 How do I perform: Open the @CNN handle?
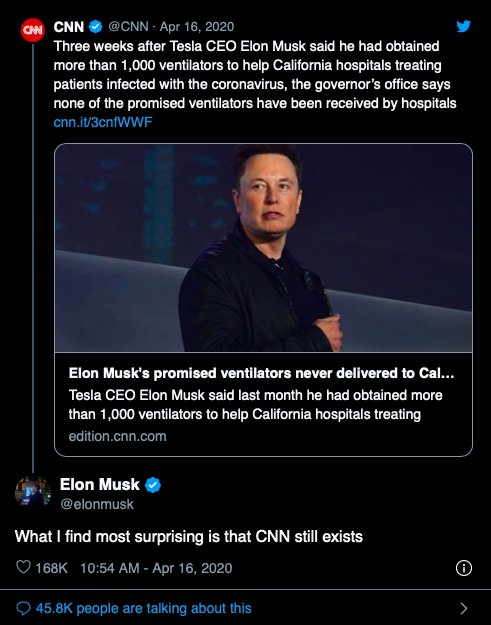coord(128,27)
